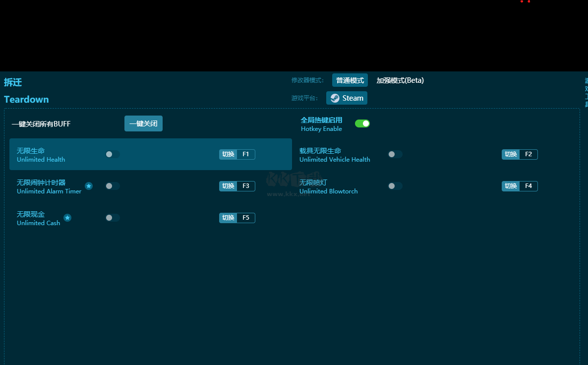Select the Unlimited Health row label
This screenshot has height=365, width=588.
coord(41,155)
